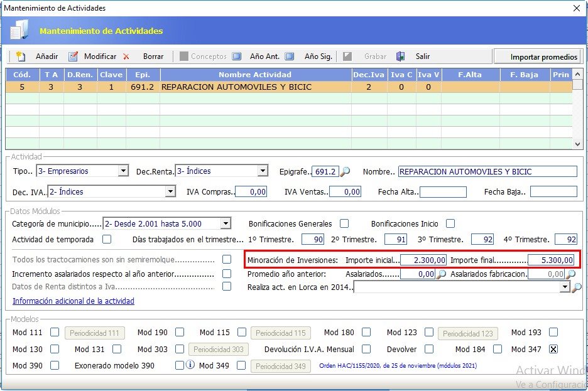The width and height of the screenshot is (588, 391).
Task: Click the Asalariados search magnifier icon
Action: click(442, 274)
